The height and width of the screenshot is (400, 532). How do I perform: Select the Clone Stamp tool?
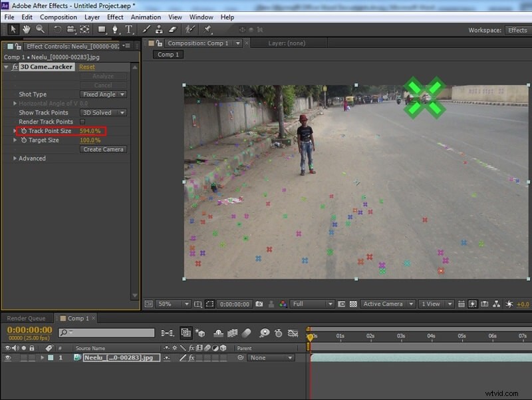click(x=160, y=30)
